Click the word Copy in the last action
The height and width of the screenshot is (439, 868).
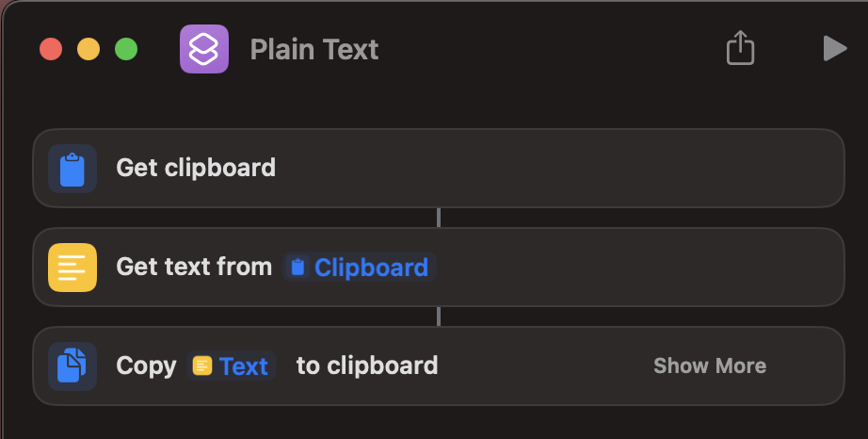(x=146, y=366)
